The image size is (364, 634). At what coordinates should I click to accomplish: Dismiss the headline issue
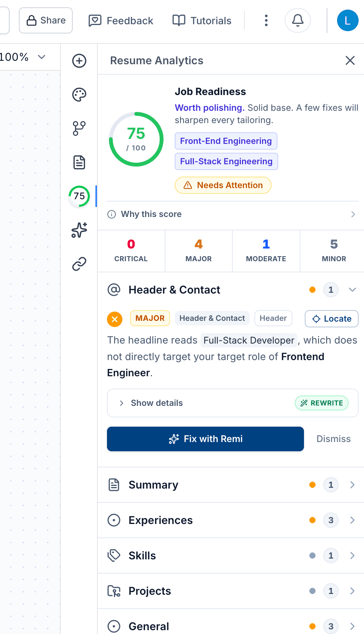334,439
